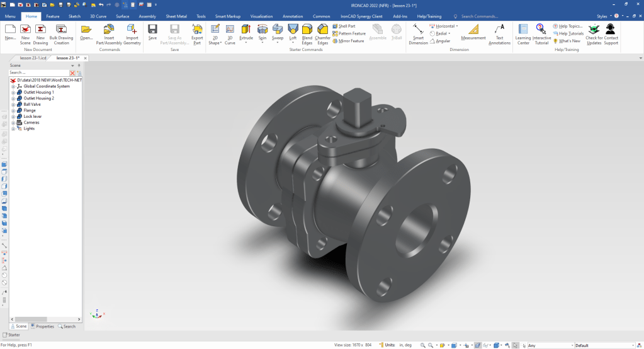The width and height of the screenshot is (644, 349).
Task: Click the Text Annotations icon
Action: pyautogui.click(x=500, y=29)
